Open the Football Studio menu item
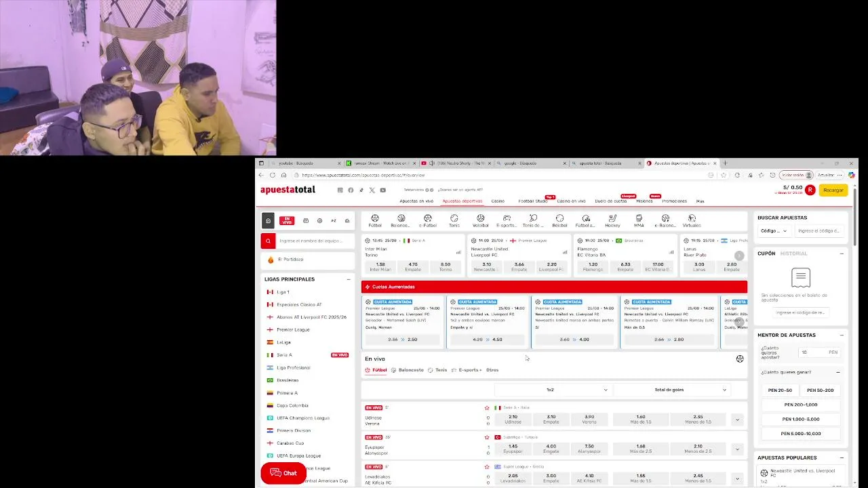The height and width of the screenshot is (488, 868). coord(533,201)
